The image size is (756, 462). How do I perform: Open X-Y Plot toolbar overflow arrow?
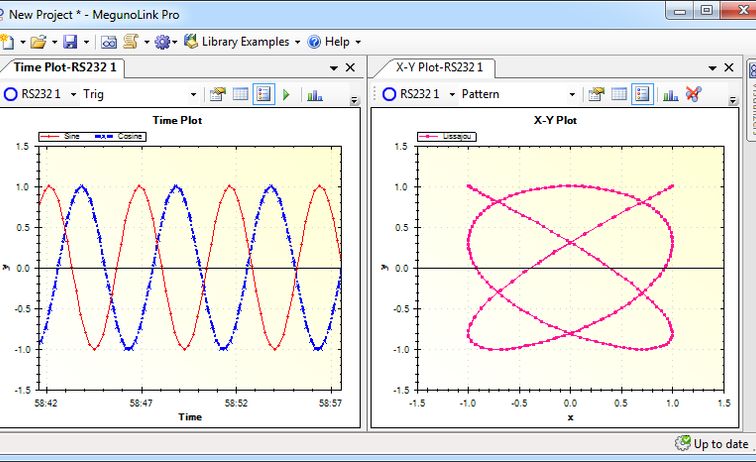pyautogui.click(x=733, y=100)
